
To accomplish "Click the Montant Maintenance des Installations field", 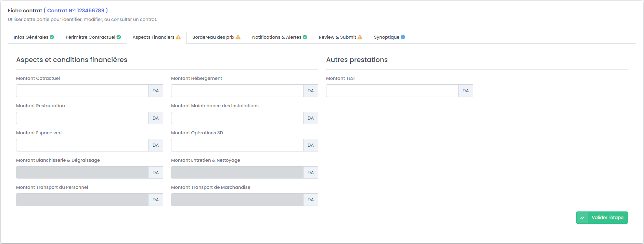I will pos(237,118).
